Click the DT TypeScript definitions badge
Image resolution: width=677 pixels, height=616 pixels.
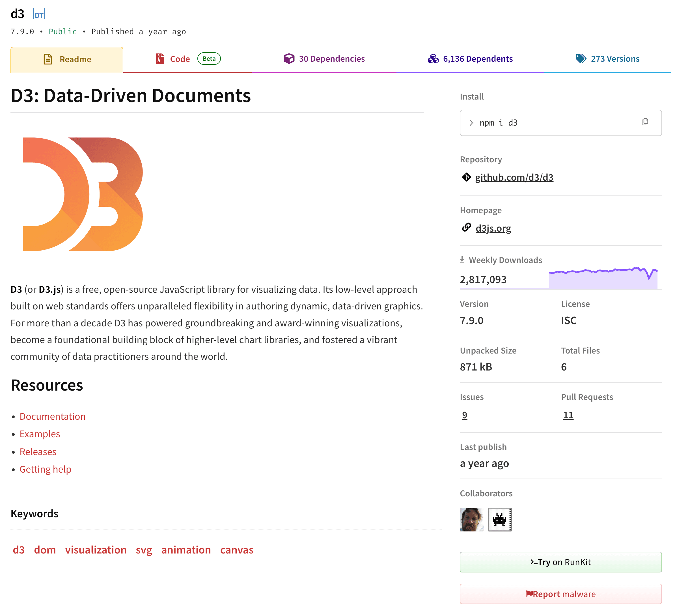pos(39,14)
